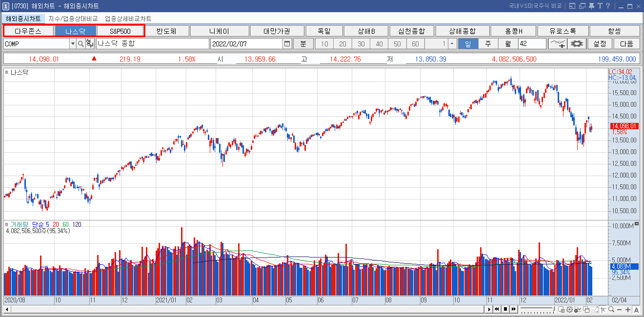Select the 상해B index button
Viewport: 644px width, 317px height.
pyautogui.click(x=366, y=31)
